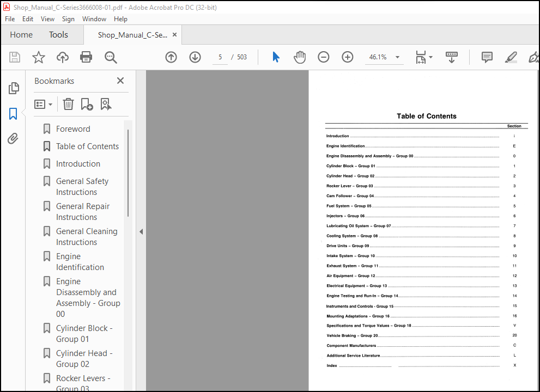Image resolution: width=540 pixels, height=392 pixels.
Task: Select the Shop_Manual_C-Se... document tab
Action: (132, 35)
